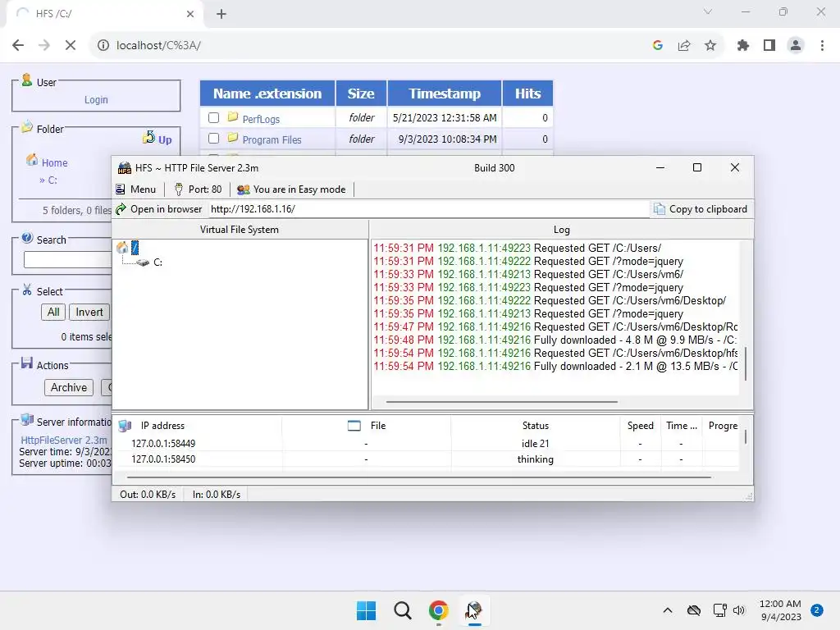Image resolution: width=840 pixels, height=630 pixels.
Task: Click the site information icon in address bar
Action: coord(103,46)
